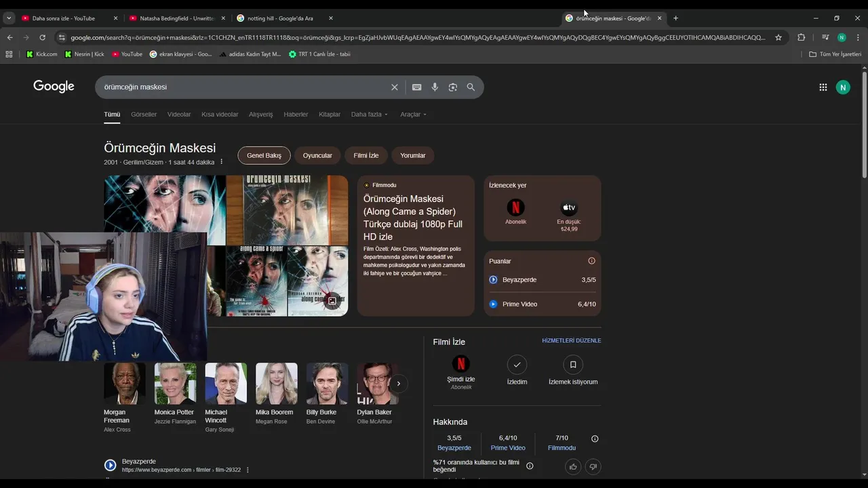Open Monica Potter cast thumbnail
868x488 pixels.
[x=175, y=384]
